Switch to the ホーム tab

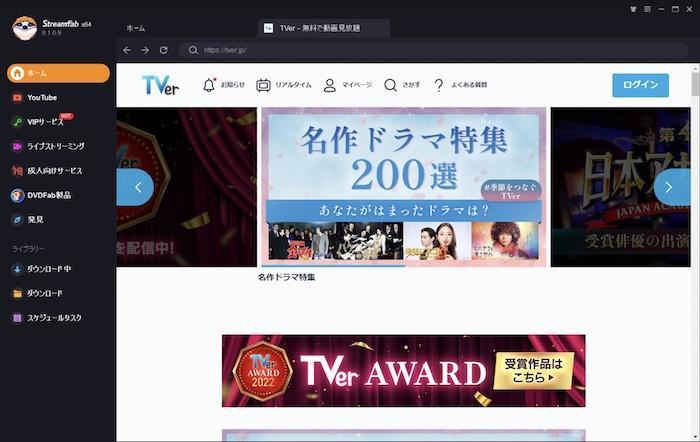tap(136, 28)
